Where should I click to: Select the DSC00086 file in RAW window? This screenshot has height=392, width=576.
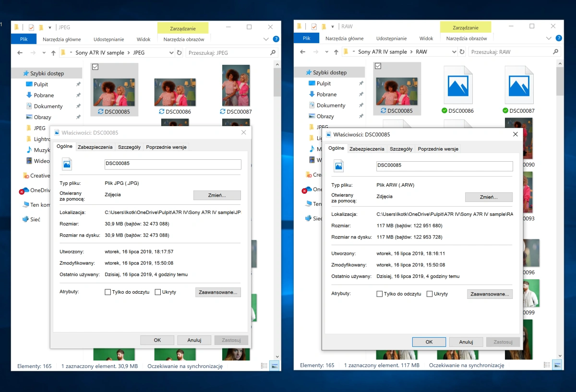pos(457,90)
